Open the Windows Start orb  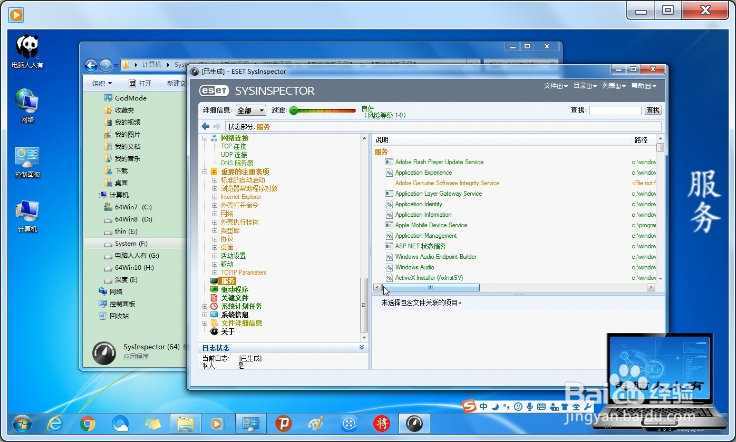tap(22, 424)
